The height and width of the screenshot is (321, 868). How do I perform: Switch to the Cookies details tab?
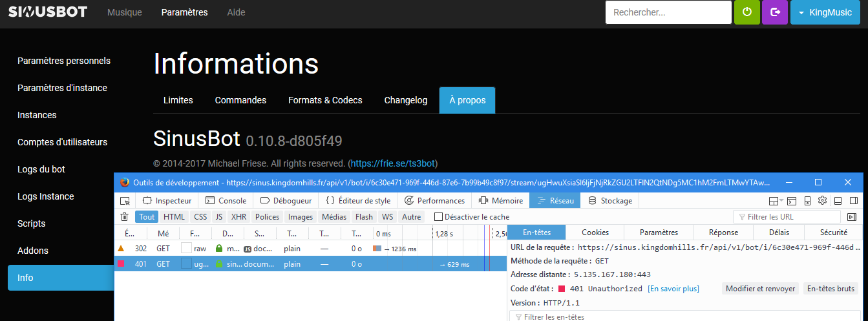(x=595, y=233)
